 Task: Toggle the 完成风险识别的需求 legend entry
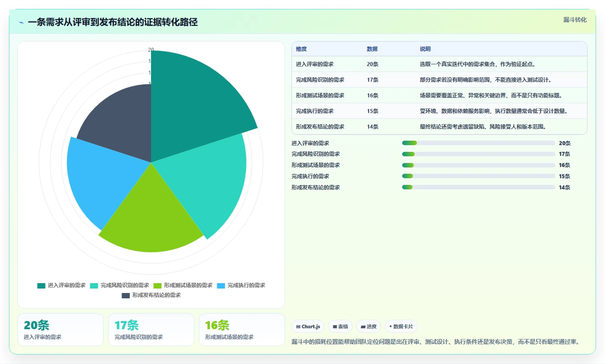point(119,285)
